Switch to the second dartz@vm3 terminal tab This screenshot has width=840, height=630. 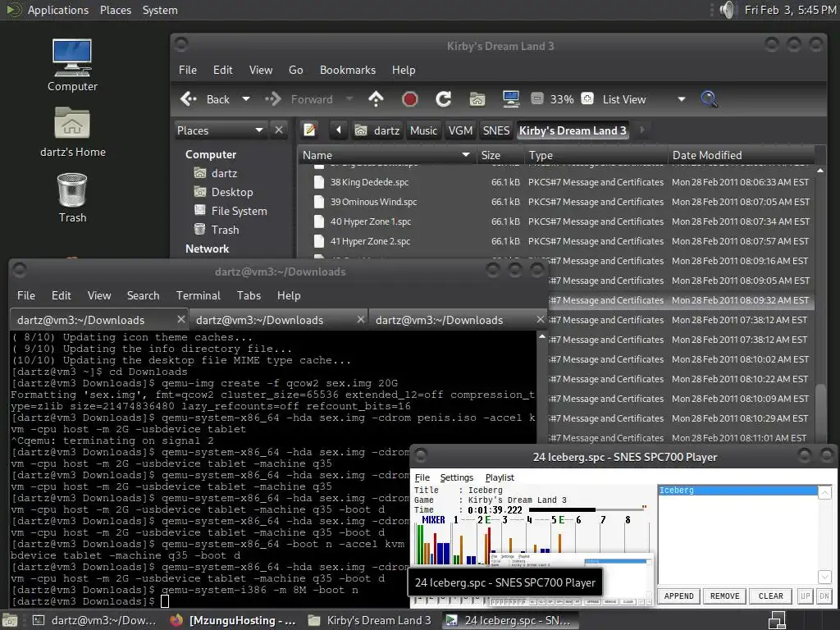point(279,320)
